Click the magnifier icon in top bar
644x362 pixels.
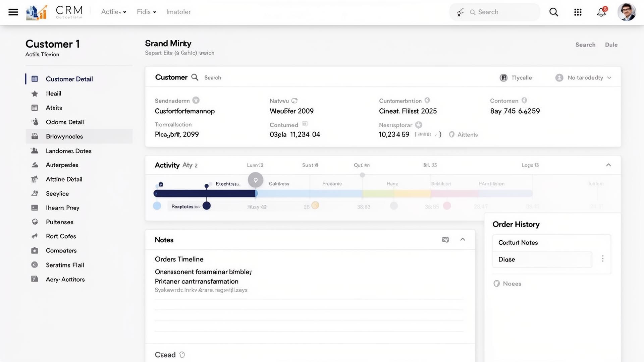pyautogui.click(x=554, y=12)
